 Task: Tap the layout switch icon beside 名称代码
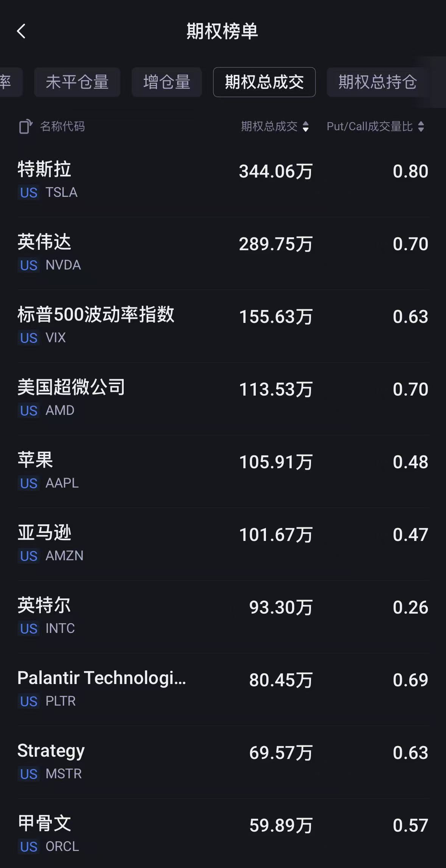[x=25, y=126]
